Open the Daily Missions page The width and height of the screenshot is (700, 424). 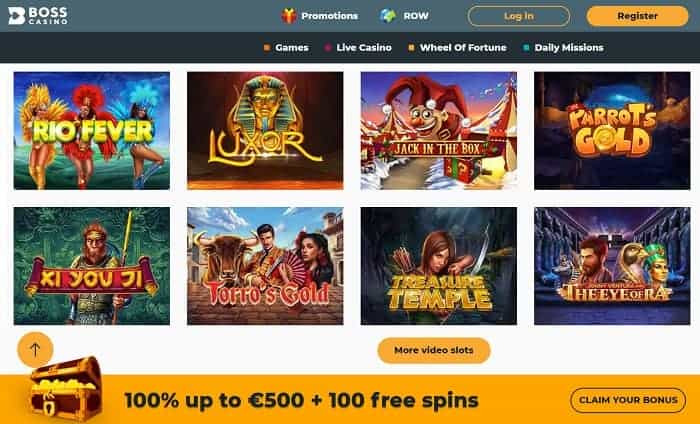(569, 48)
